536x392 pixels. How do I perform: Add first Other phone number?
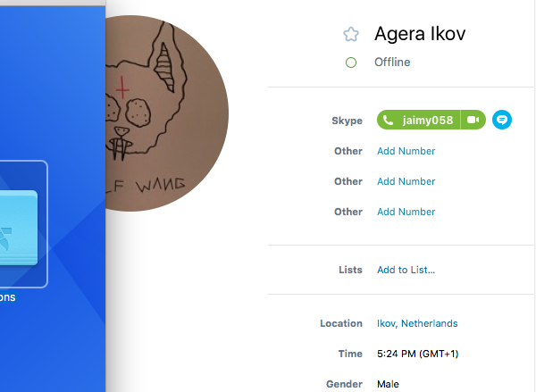click(x=406, y=151)
